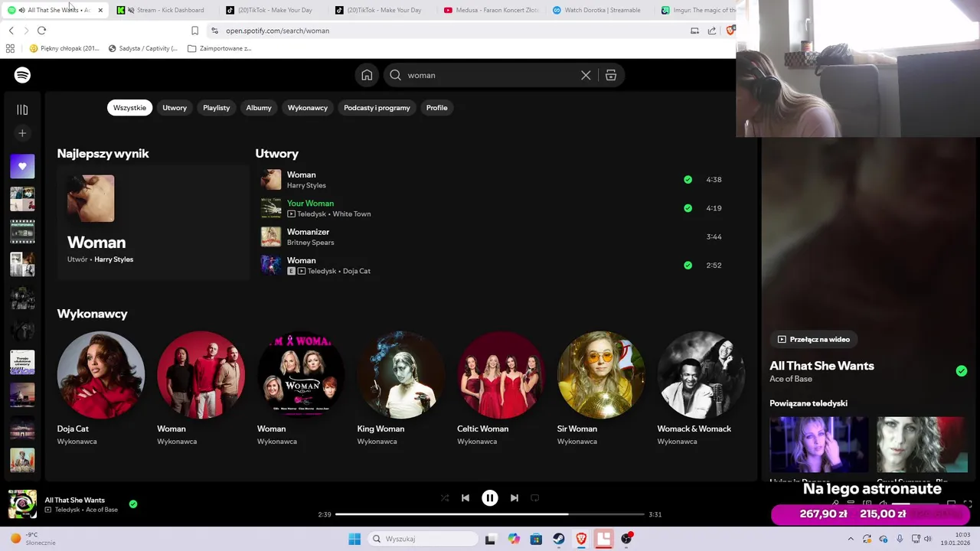Click the search field containing woman
The width and height of the screenshot is (980, 551).
[x=491, y=75]
